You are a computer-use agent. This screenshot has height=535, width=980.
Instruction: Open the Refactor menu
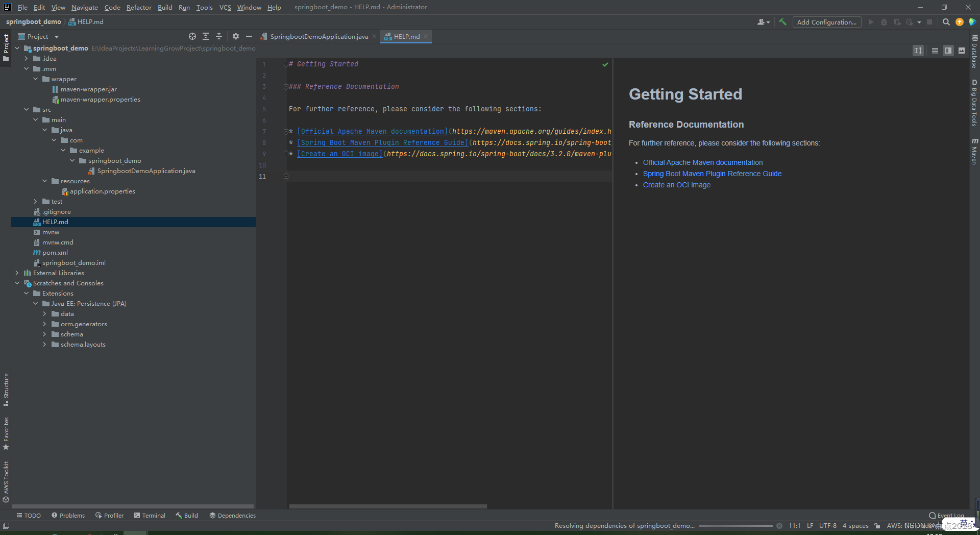point(139,7)
